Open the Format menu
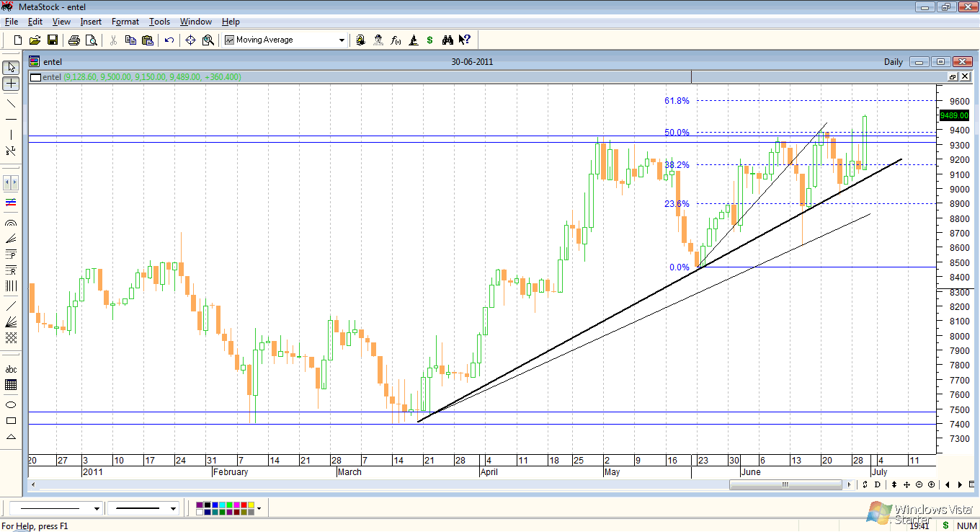The image size is (980, 532). [125, 22]
